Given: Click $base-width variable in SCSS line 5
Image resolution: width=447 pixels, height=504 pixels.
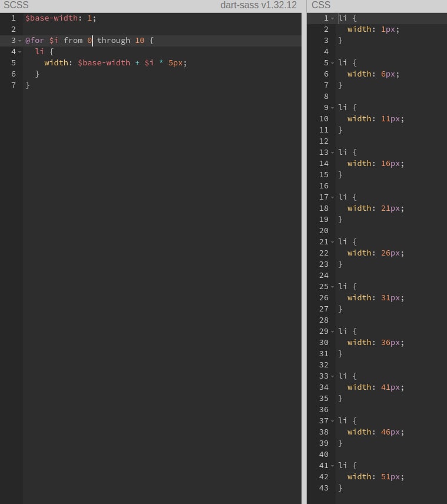Looking at the screenshot, I should pos(104,62).
